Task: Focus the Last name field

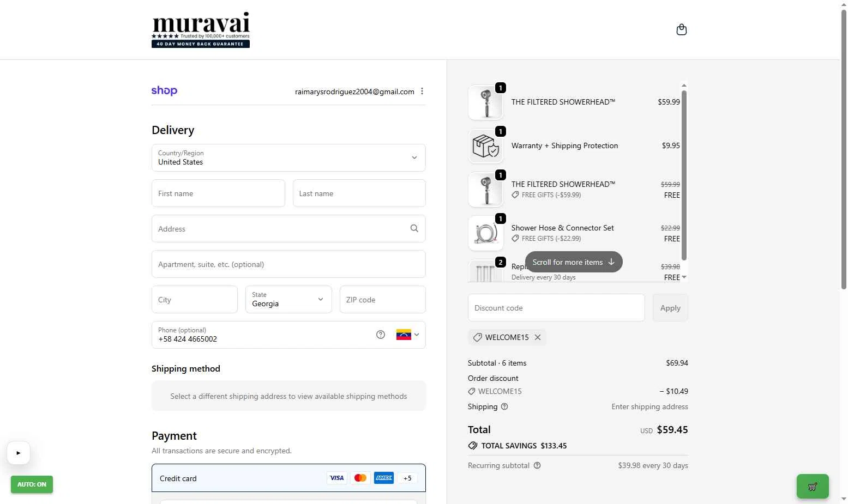Action: tap(359, 193)
